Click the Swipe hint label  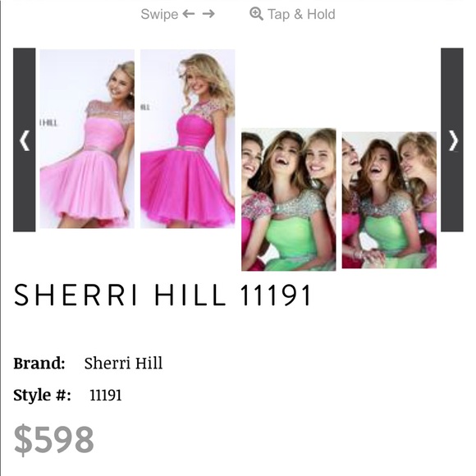pos(159,14)
